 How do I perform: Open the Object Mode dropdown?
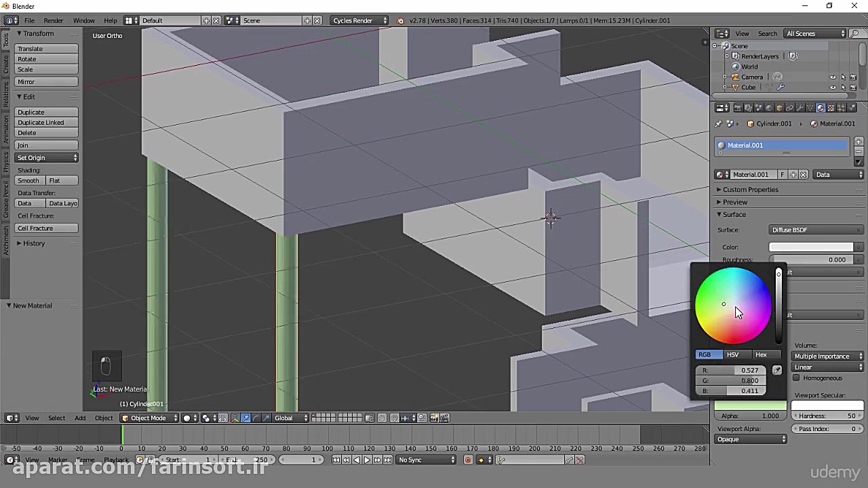[149, 418]
